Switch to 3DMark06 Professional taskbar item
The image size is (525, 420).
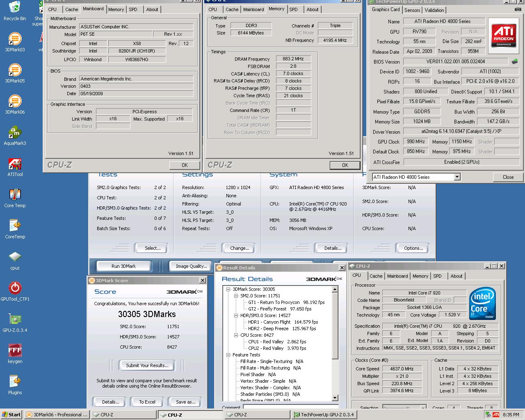click(x=57, y=415)
